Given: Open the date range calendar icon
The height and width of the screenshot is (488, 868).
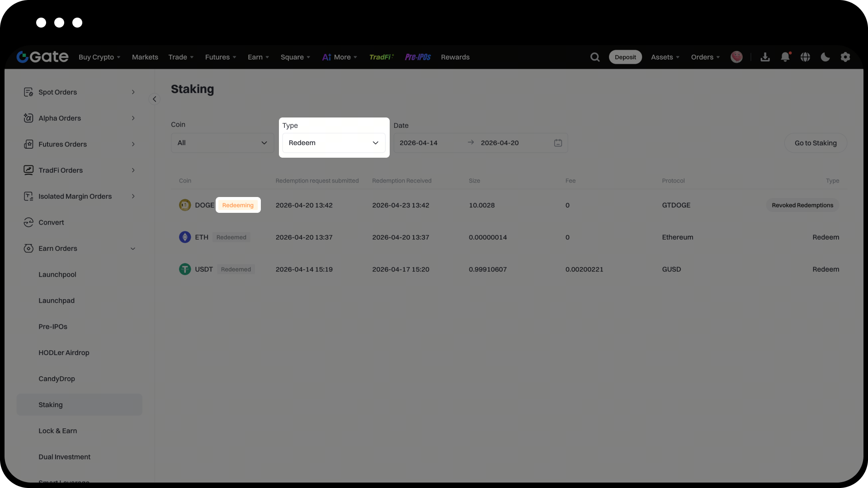Looking at the screenshot, I should coord(558,143).
